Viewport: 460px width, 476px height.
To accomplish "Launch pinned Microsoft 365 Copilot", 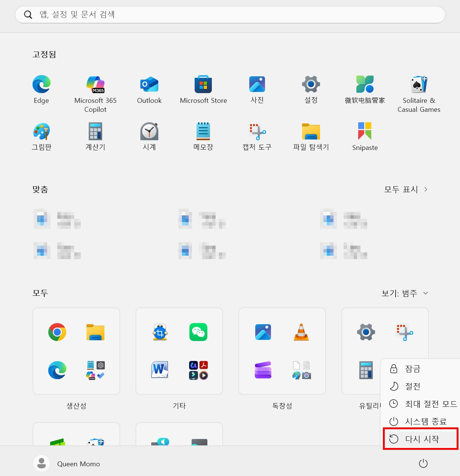I will 95,94.
